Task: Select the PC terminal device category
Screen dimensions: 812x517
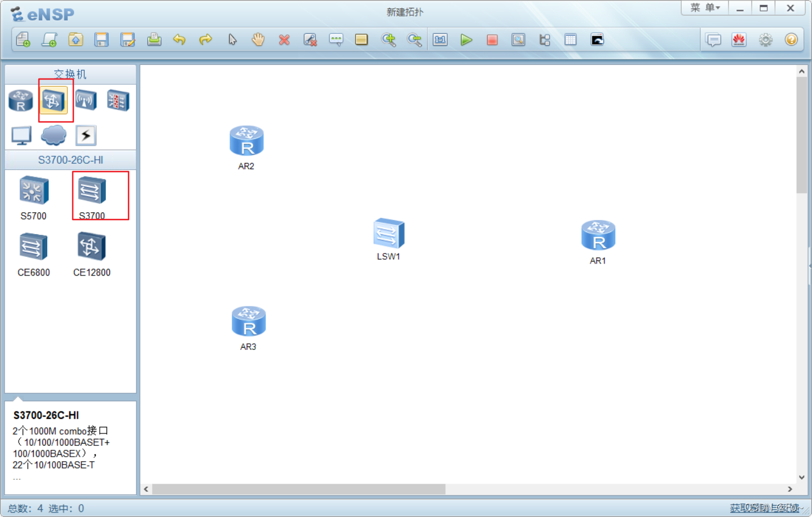Action: pos(21,135)
